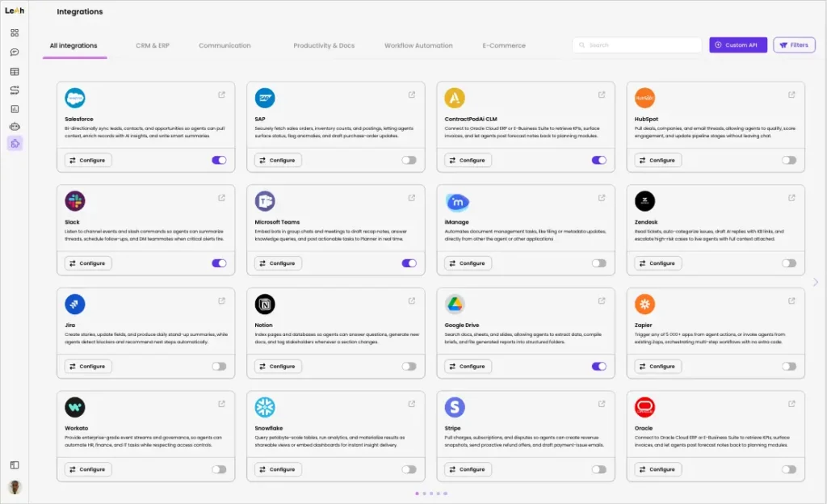827x504 pixels.
Task: Open external link icon on SAP card
Action: tap(412, 94)
